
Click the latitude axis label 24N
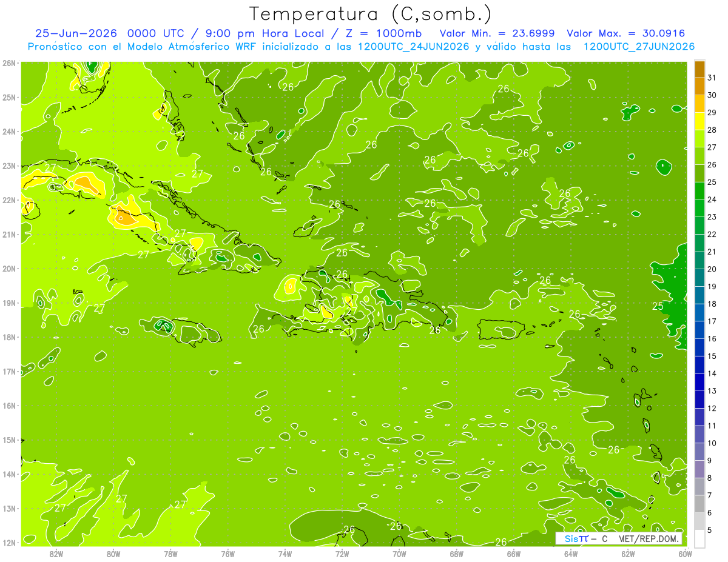(9, 132)
